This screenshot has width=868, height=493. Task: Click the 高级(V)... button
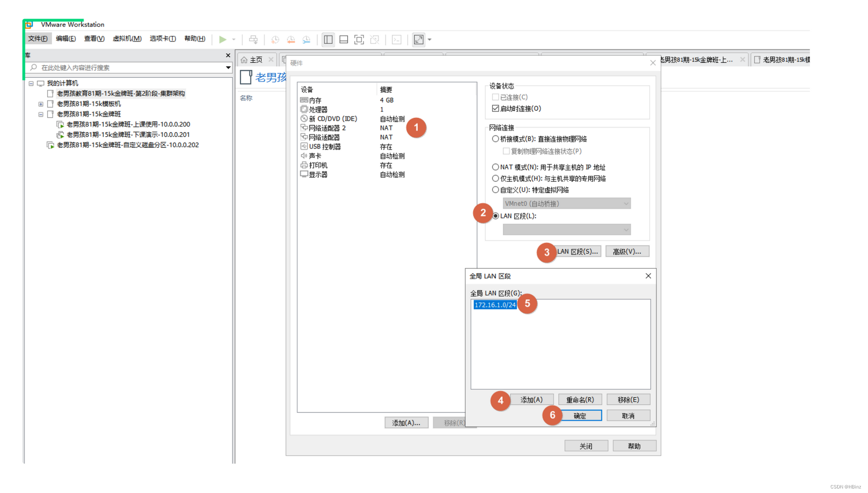(x=627, y=251)
